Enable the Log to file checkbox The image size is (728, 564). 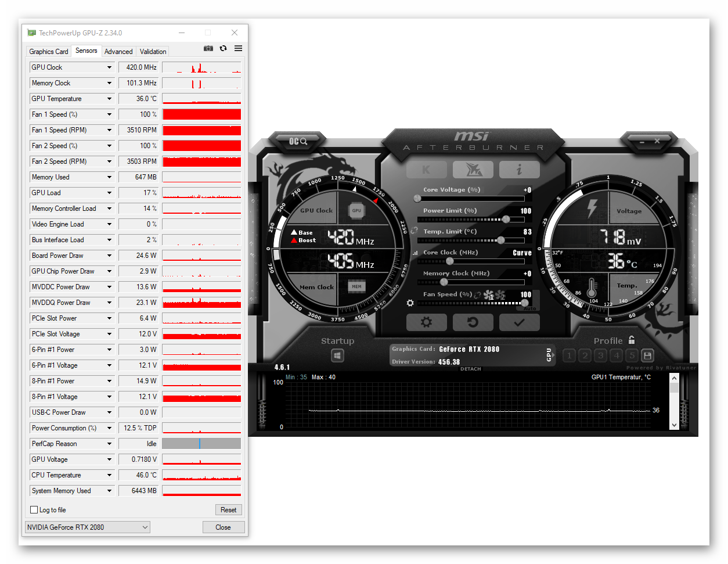tap(34, 510)
